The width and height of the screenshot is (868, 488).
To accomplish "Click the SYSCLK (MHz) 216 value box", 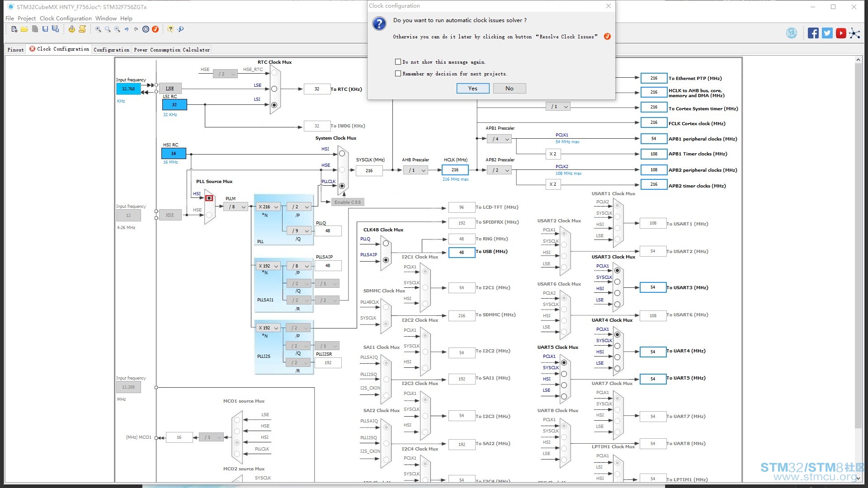I will pos(369,171).
